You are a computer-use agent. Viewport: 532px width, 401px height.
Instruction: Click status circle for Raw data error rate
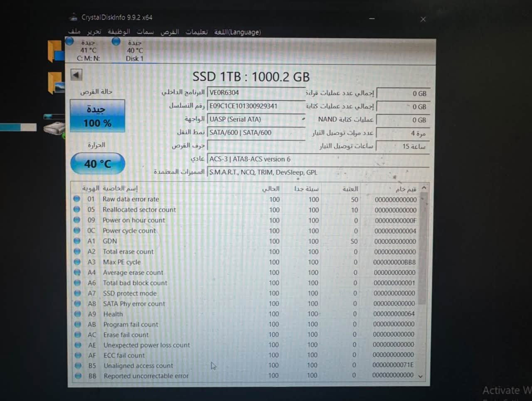click(76, 199)
